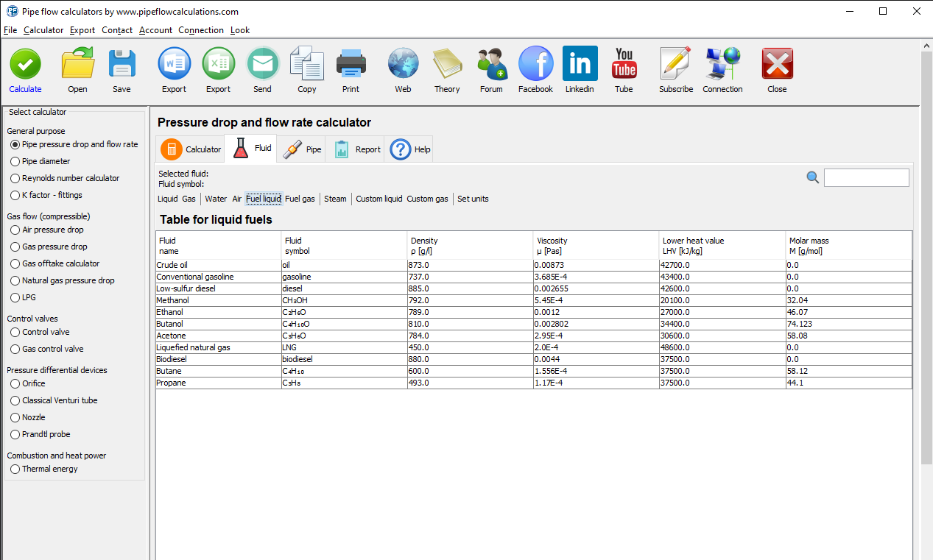Select the Natural gas pressure drop option

15,280
